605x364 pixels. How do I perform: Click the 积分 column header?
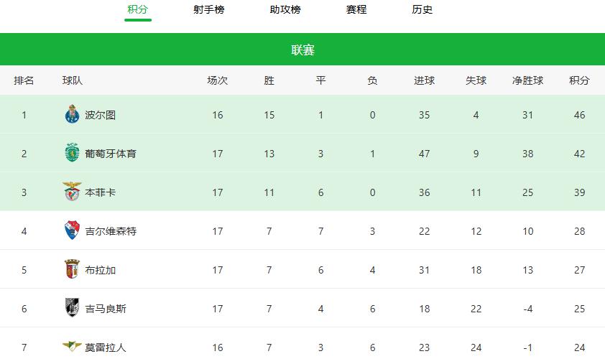pos(579,80)
